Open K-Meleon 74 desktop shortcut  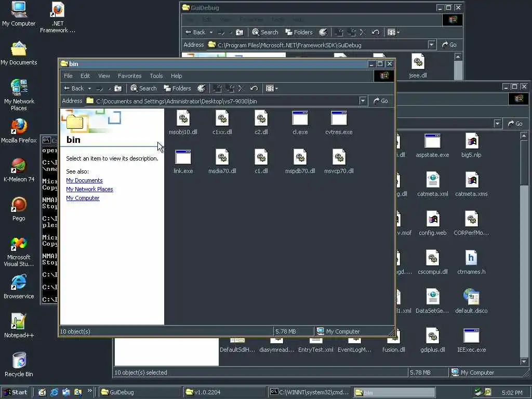pyautogui.click(x=19, y=170)
